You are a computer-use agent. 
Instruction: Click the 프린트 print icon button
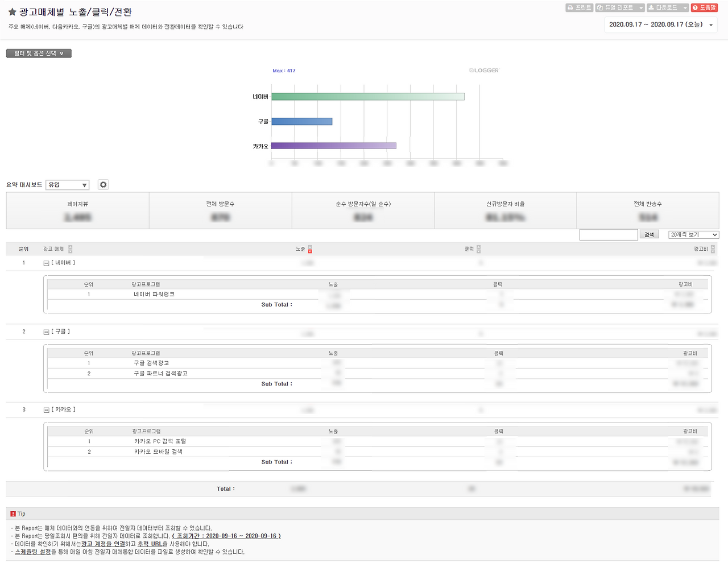tap(570, 7)
